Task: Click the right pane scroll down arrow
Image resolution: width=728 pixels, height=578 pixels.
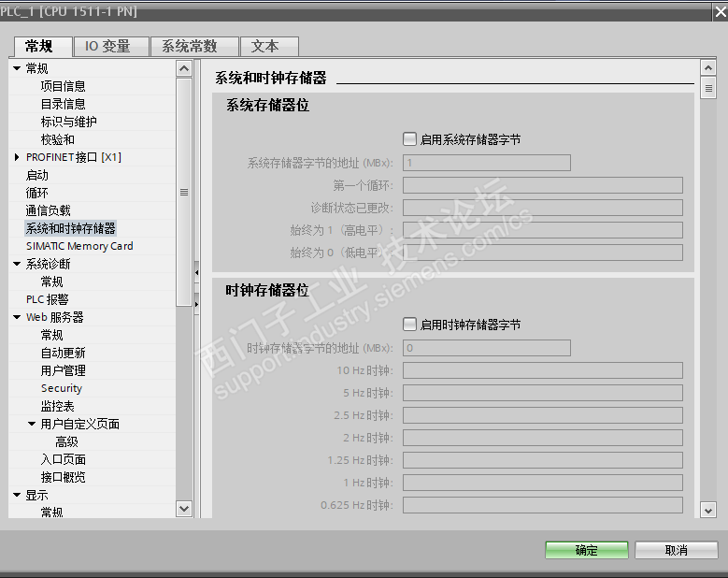Action: pyautogui.click(x=708, y=511)
